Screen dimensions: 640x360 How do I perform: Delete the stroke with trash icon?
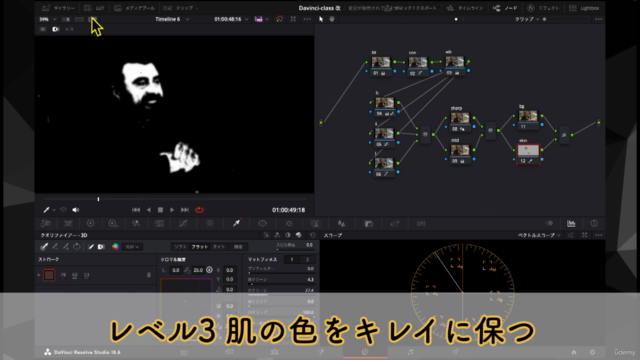coord(149,275)
